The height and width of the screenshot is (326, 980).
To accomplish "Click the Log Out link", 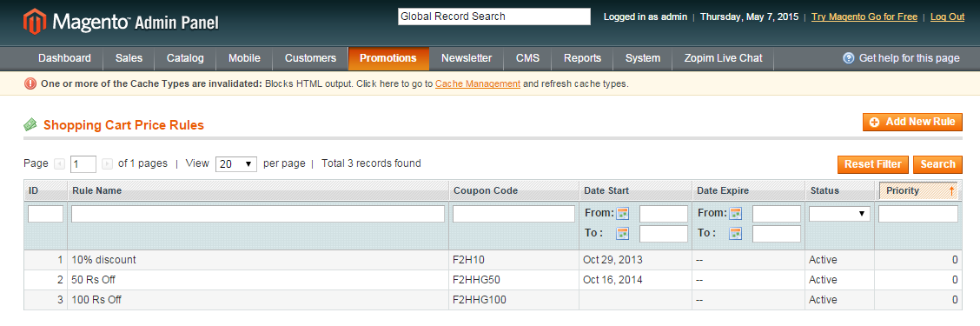I will 948,17.
